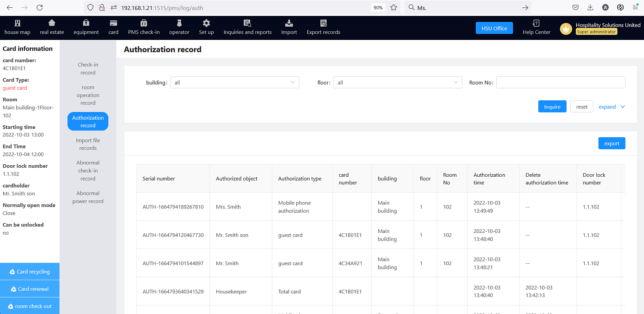Click the reset button
This screenshot has width=644, height=314.
(582, 107)
